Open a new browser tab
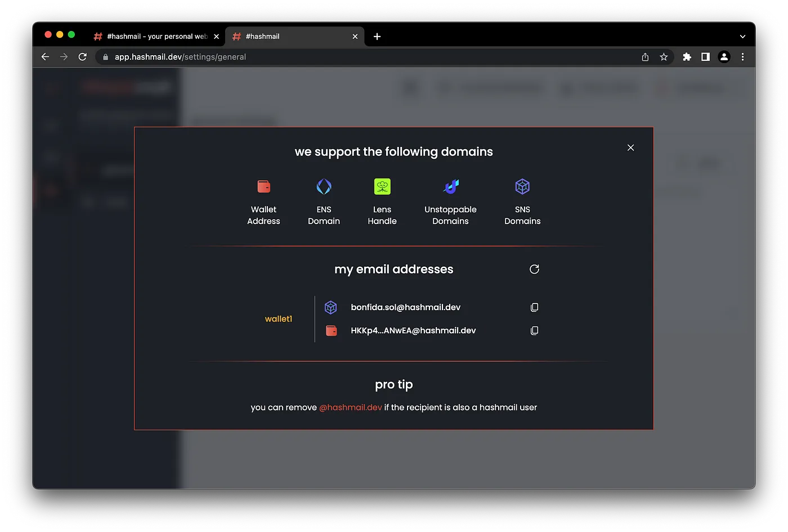 click(x=377, y=37)
